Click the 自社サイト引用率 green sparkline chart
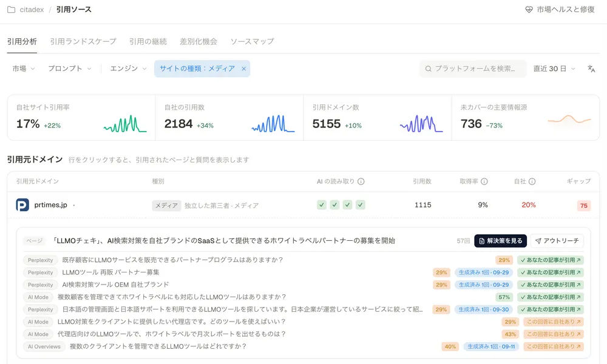 click(x=125, y=124)
